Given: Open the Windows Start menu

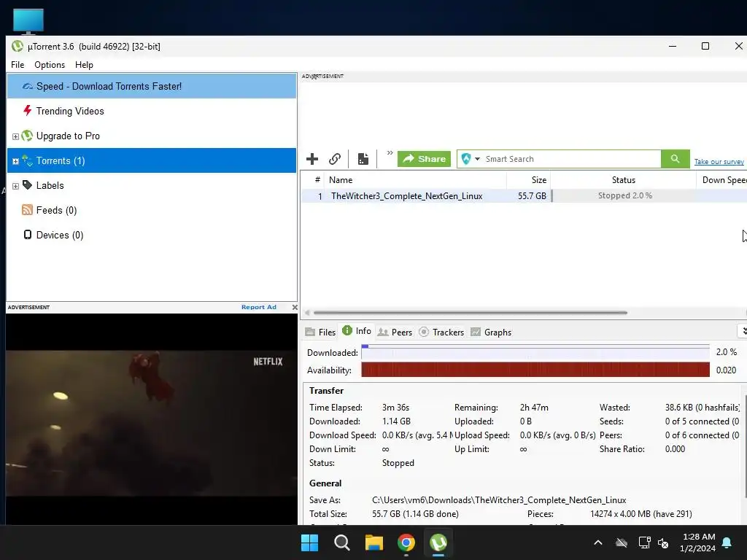Looking at the screenshot, I should click(309, 542).
